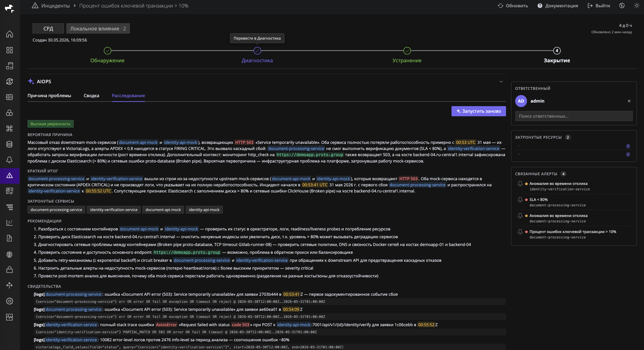The width and height of the screenshot is (644, 350).
Task: Switch to the Причина проблемы tab
Action: point(49,96)
